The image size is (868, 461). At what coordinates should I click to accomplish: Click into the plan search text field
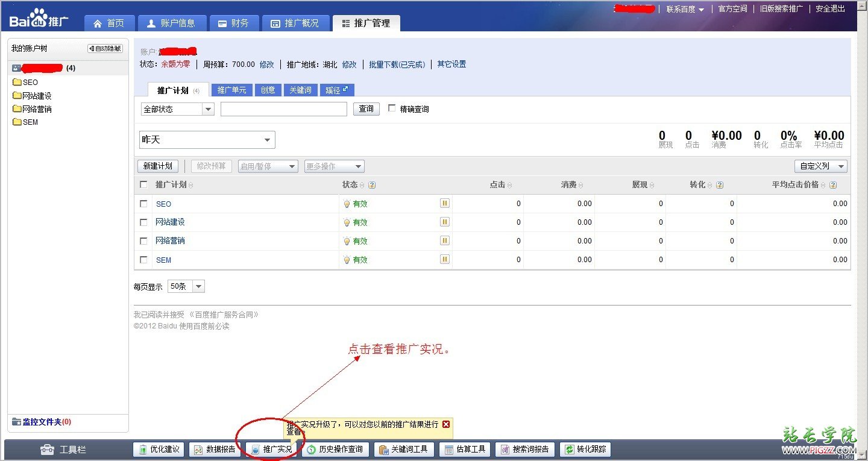coord(283,109)
